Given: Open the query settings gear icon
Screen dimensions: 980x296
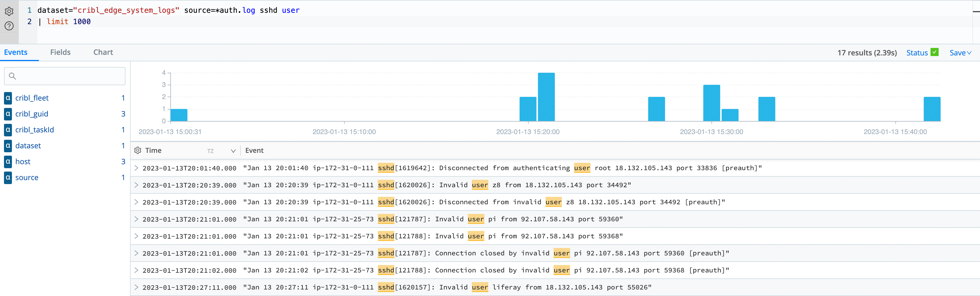Looking at the screenshot, I should pyautogui.click(x=9, y=11).
